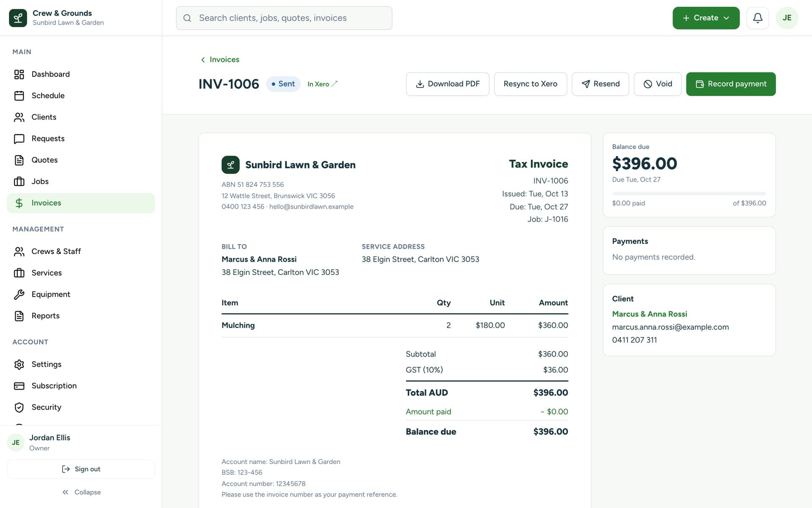Click the wallet icon on Record payment
The width and height of the screenshot is (812, 508).
(700, 84)
